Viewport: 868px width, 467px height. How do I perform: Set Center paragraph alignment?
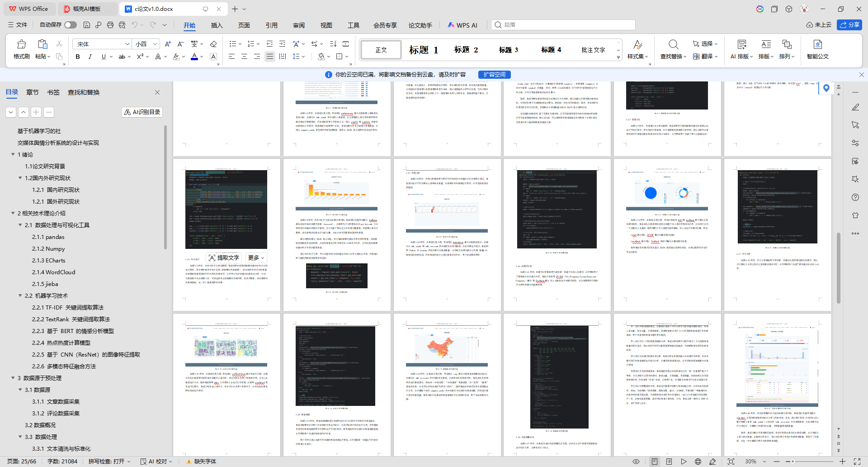244,57
